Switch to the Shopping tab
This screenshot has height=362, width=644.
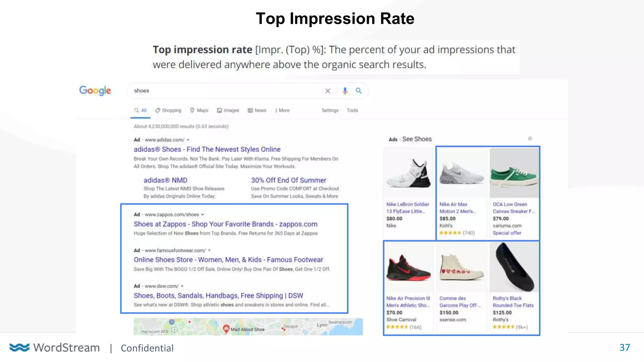coord(168,110)
